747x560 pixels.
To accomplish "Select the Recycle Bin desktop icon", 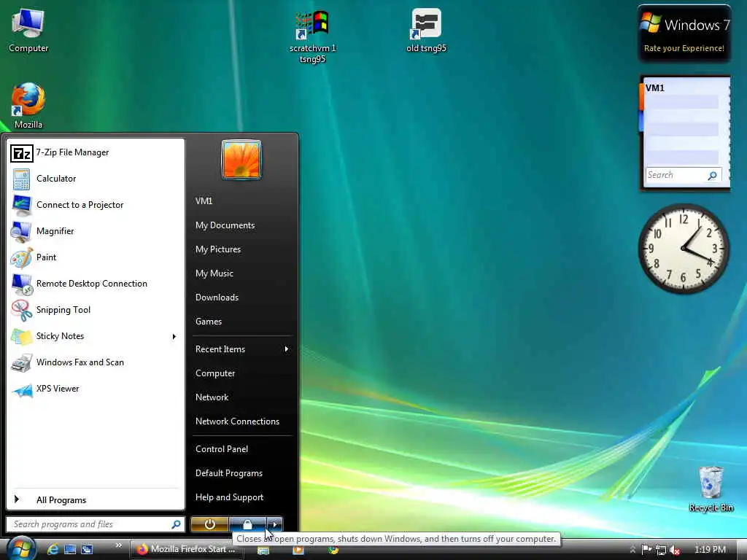I will click(x=711, y=489).
